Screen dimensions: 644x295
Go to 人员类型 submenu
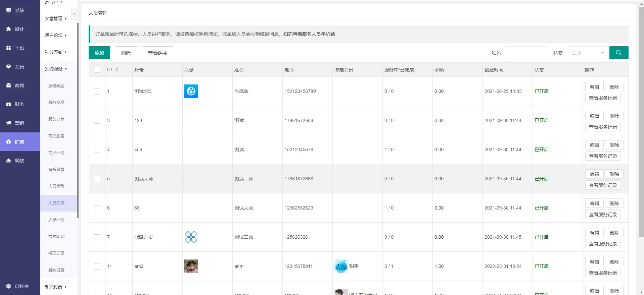pyautogui.click(x=56, y=186)
